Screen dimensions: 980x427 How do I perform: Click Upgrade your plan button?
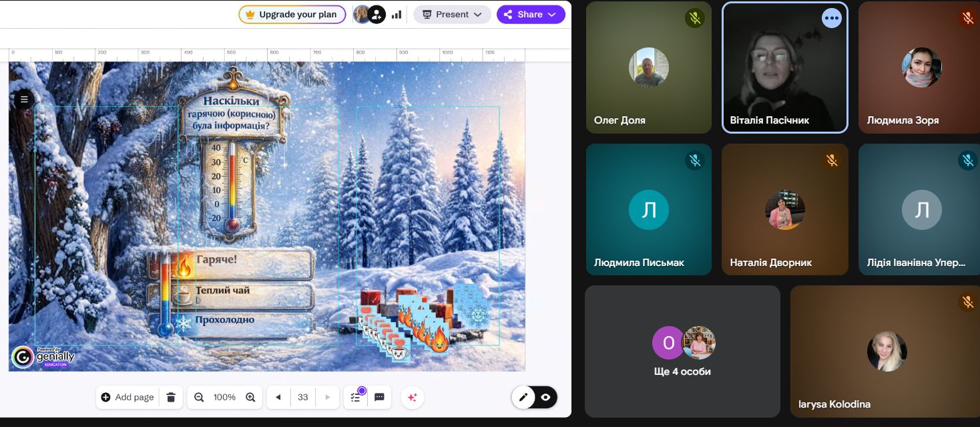click(x=292, y=15)
